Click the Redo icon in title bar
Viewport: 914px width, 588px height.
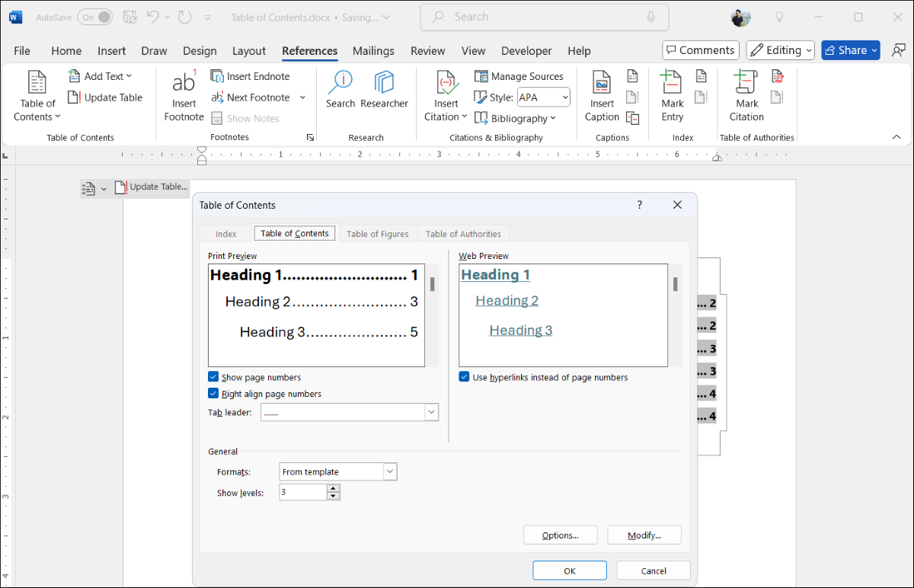coord(184,17)
